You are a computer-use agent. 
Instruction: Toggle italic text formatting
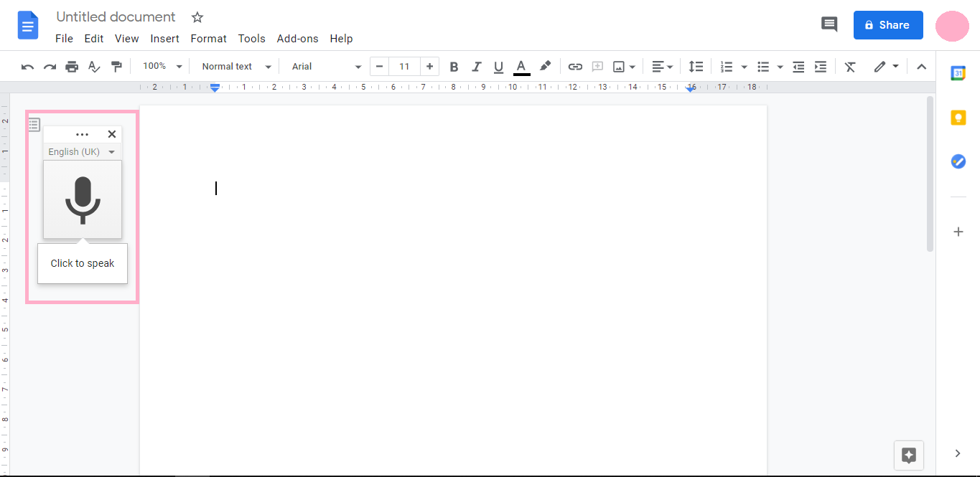[x=476, y=67]
